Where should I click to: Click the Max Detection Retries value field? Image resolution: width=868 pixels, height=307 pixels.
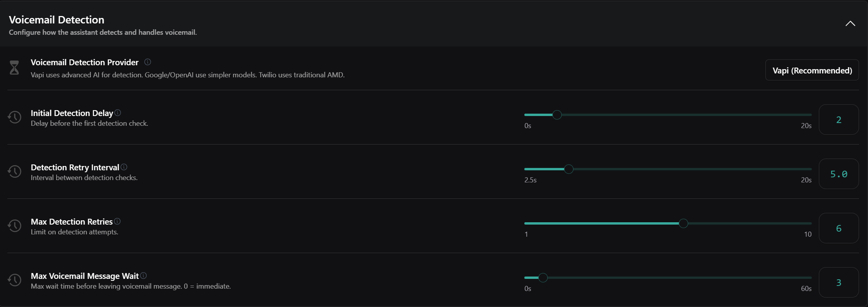839,228
